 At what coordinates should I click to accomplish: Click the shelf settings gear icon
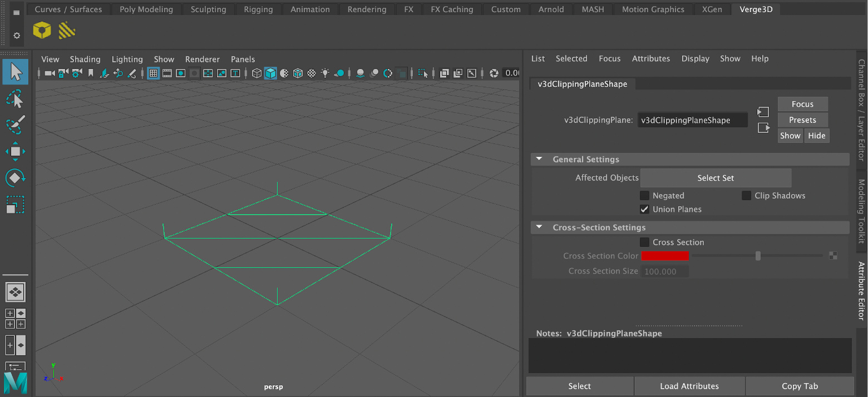[17, 35]
